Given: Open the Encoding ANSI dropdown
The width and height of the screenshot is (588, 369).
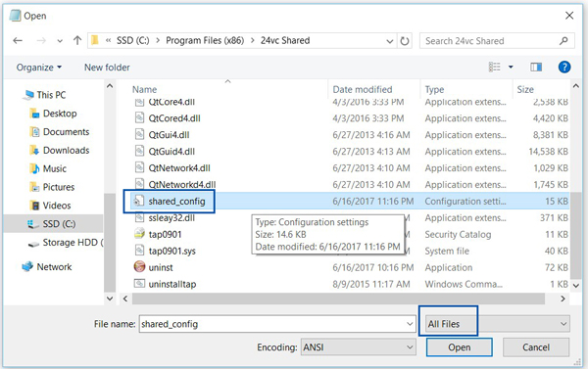Looking at the screenshot, I should tap(358, 347).
